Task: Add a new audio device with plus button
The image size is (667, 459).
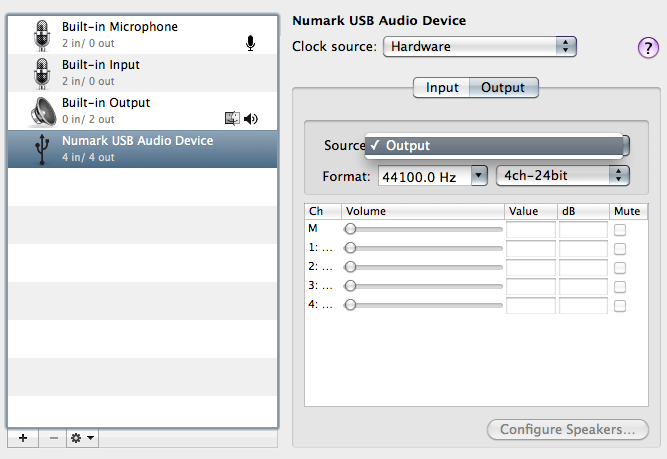Action: (x=22, y=438)
